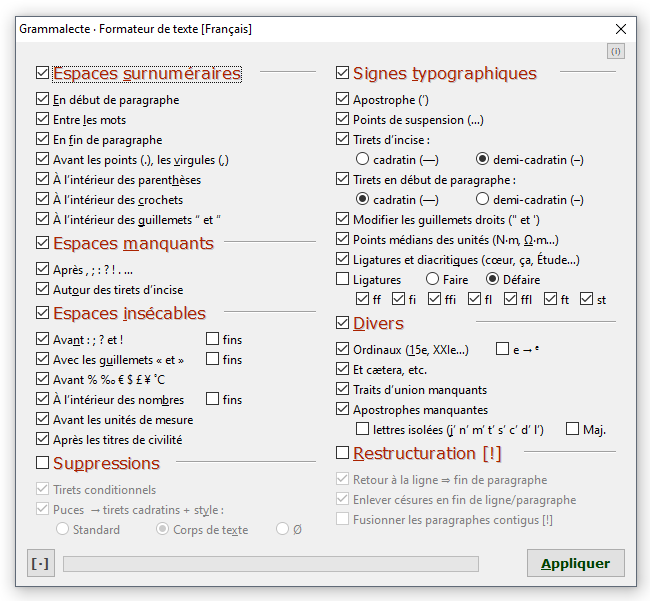This screenshot has width=650, height=601.
Task: Uncheck Points médians des unités
Action: pos(342,239)
